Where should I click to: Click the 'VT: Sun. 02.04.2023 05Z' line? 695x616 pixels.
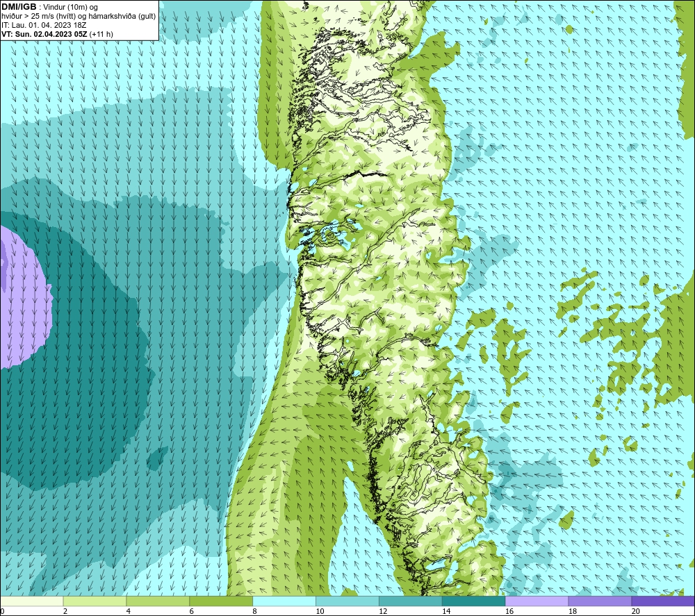(44, 34)
